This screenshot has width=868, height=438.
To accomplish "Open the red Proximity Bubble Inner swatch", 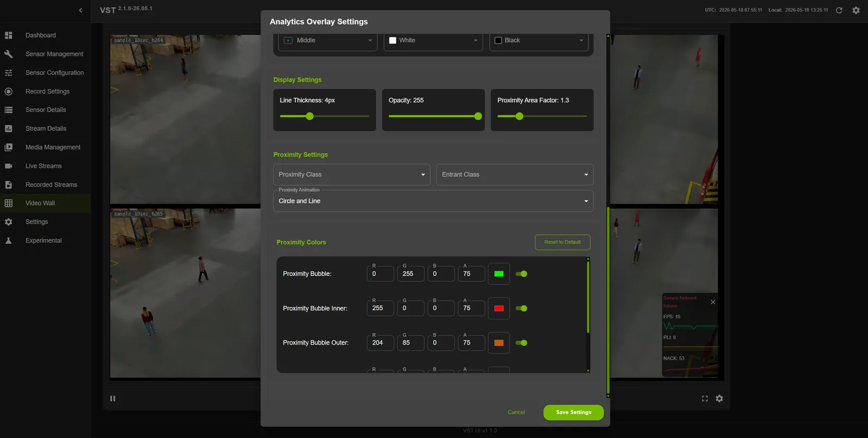I will (x=499, y=308).
